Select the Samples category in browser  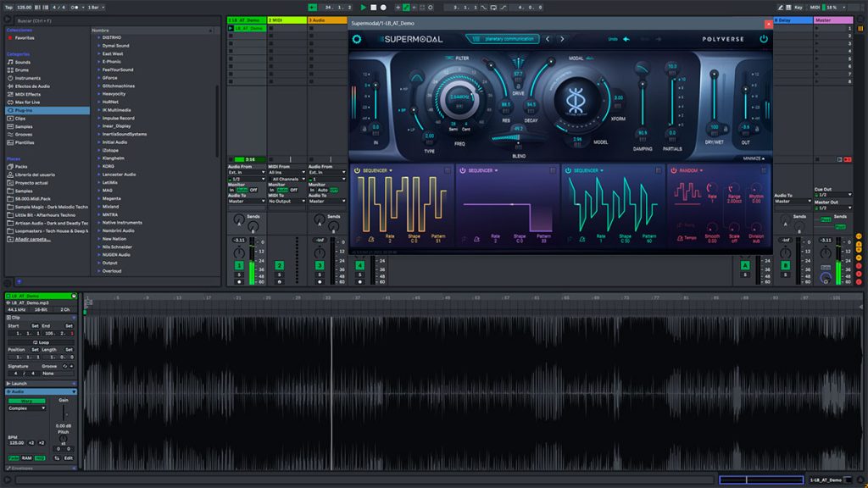pyautogui.click(x=23, y=127)
